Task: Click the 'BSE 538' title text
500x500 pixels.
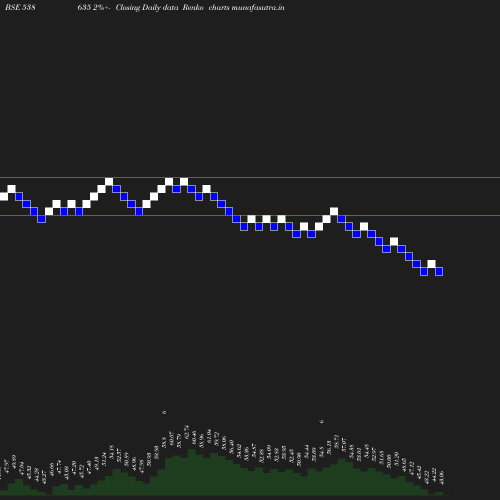Action: coord(20,7)
